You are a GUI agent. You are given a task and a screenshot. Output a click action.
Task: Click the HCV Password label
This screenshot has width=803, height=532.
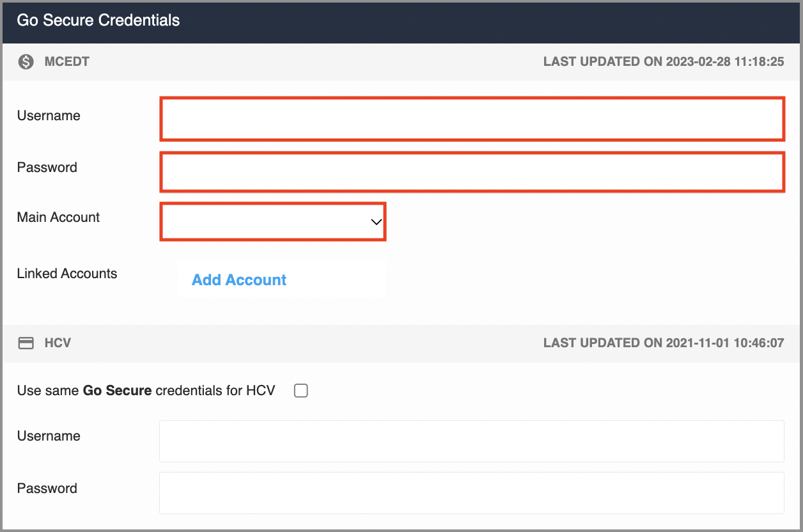pyautogui.click(x=47, y=489)
